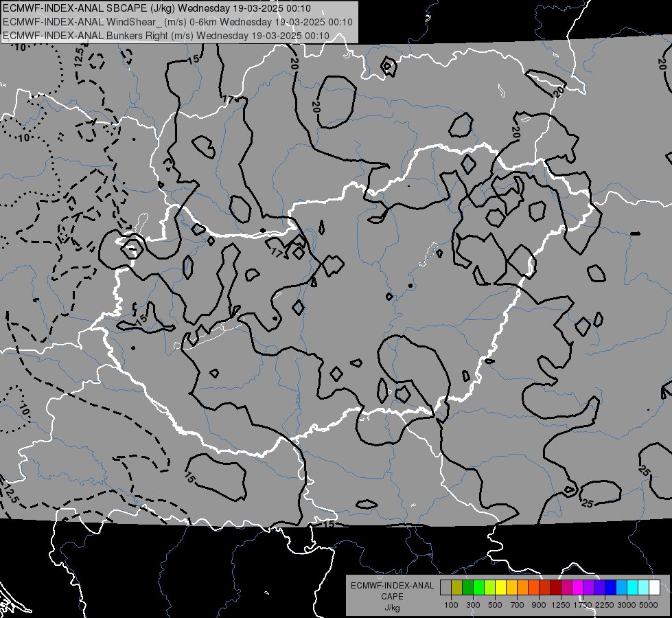Click the 3000 value under the legend
Viewport: 672px width, 618px height.
pos(627,605)
